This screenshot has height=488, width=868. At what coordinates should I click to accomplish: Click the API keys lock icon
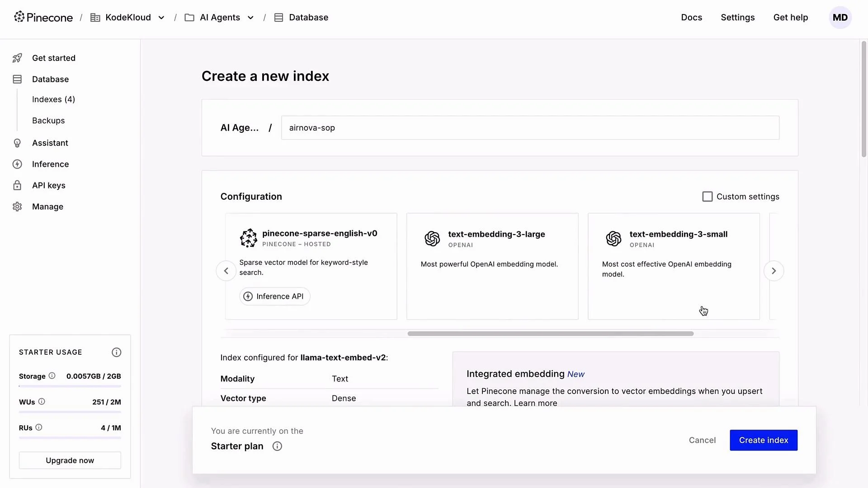click(17, 185)
